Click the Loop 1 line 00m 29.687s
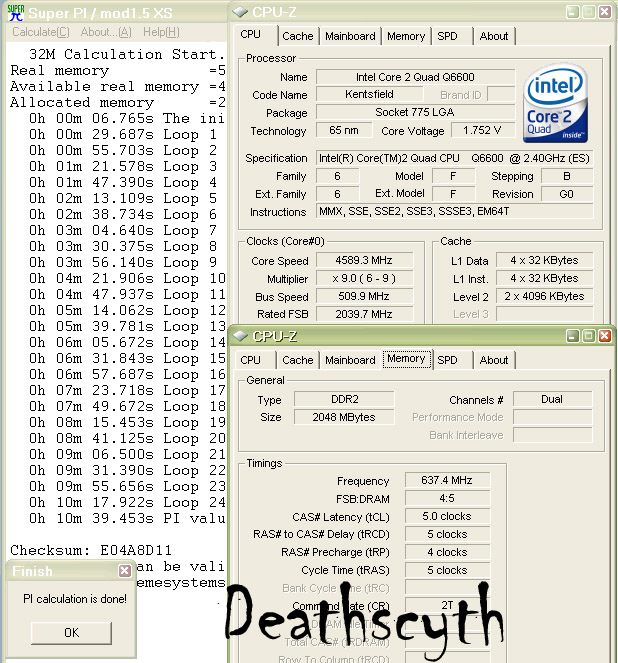Viewport: 618px width, 663px height. pyautogui.click(x=123, y=134)
